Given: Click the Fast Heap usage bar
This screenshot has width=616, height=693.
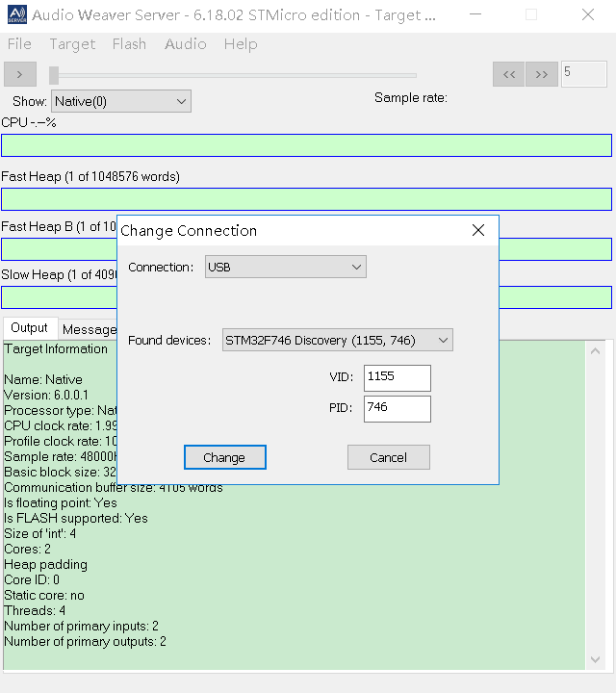Looking at the screenshot, I should point(306,199).
